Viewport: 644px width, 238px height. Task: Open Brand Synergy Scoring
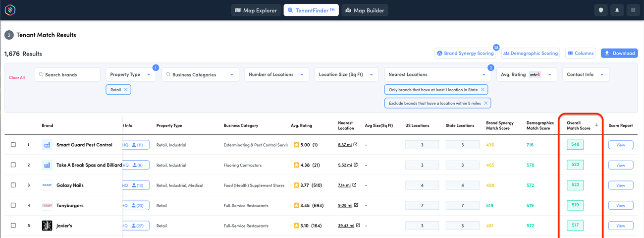click(464, 53)
